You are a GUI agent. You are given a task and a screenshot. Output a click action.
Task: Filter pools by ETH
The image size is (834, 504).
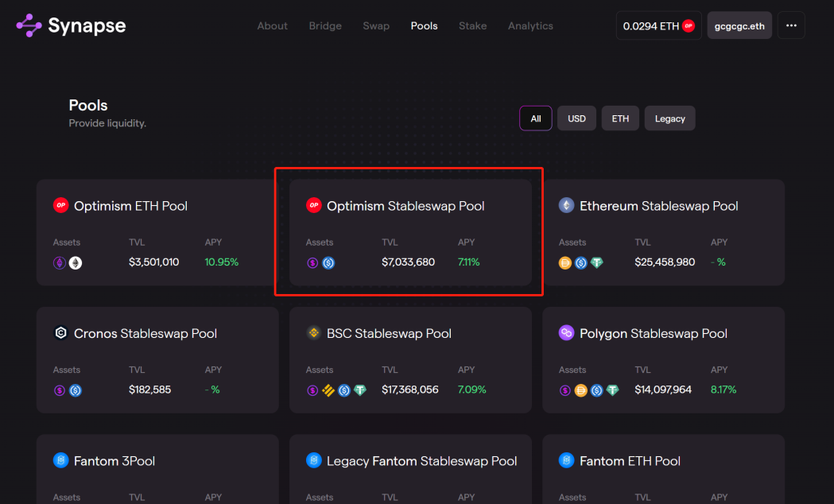(x=620, y=118)
